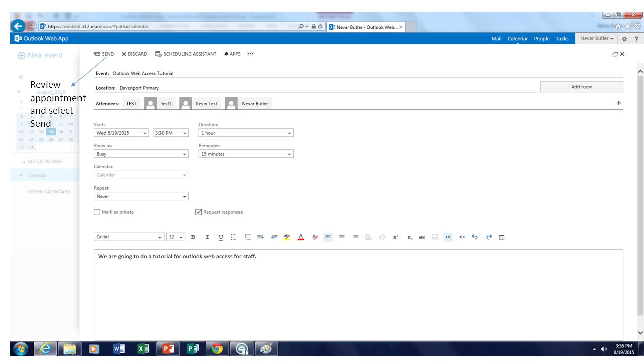Open Excel from the taskbar
Viewport: 644px width, 362px height.
(x=144, y=349)
